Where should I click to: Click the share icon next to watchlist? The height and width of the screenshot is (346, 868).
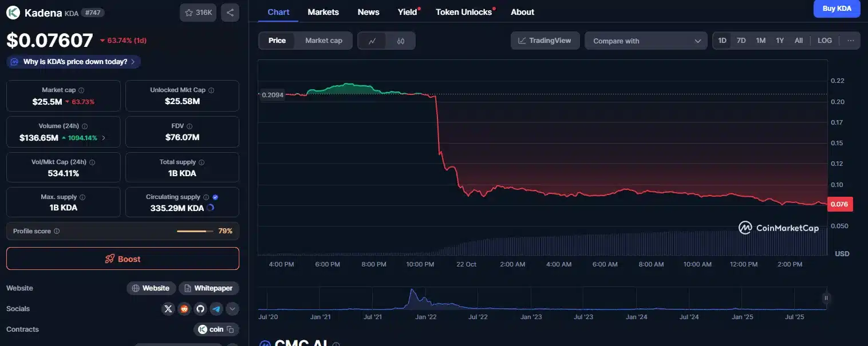pyautogui.click(x=230, y=13)
